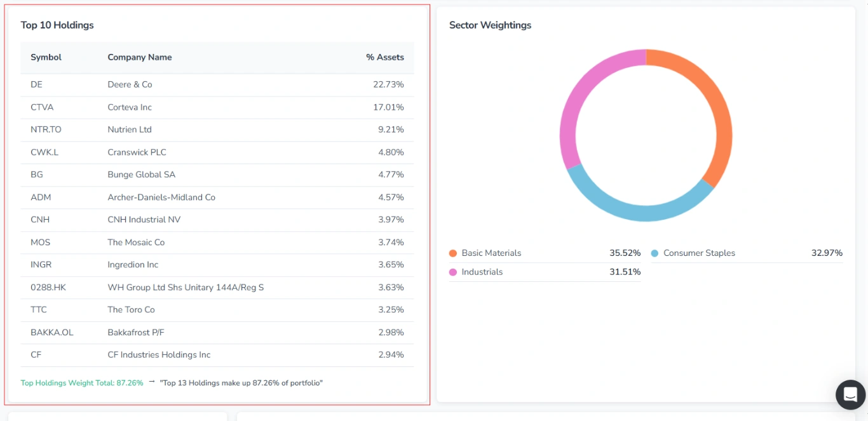The image size is (868, 421).
Task: Open the Cranswick PLC holding row
Action: coord(137,152)
